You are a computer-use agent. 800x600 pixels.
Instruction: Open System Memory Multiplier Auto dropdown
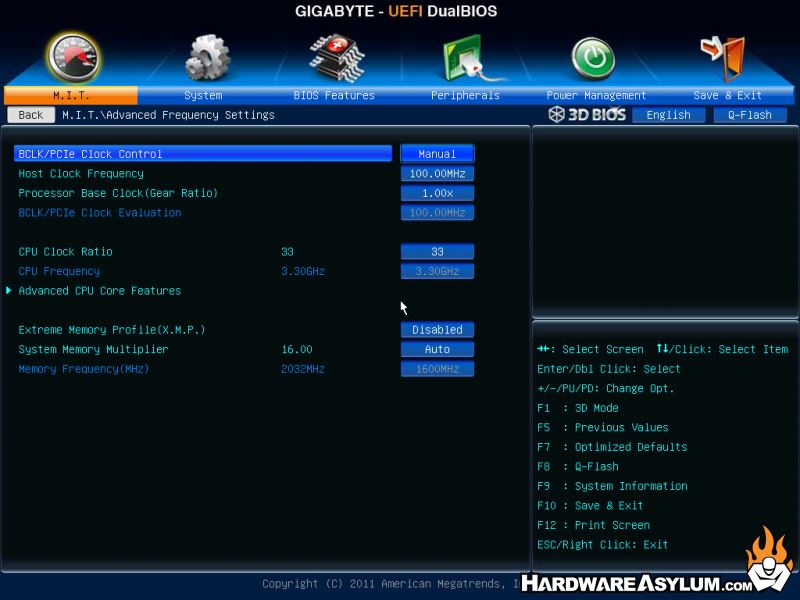pos(437,349)
